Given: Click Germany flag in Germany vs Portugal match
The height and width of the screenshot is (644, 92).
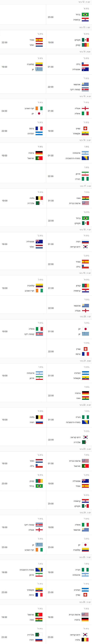Looking at the screenshot, I should tap(39, 153).
